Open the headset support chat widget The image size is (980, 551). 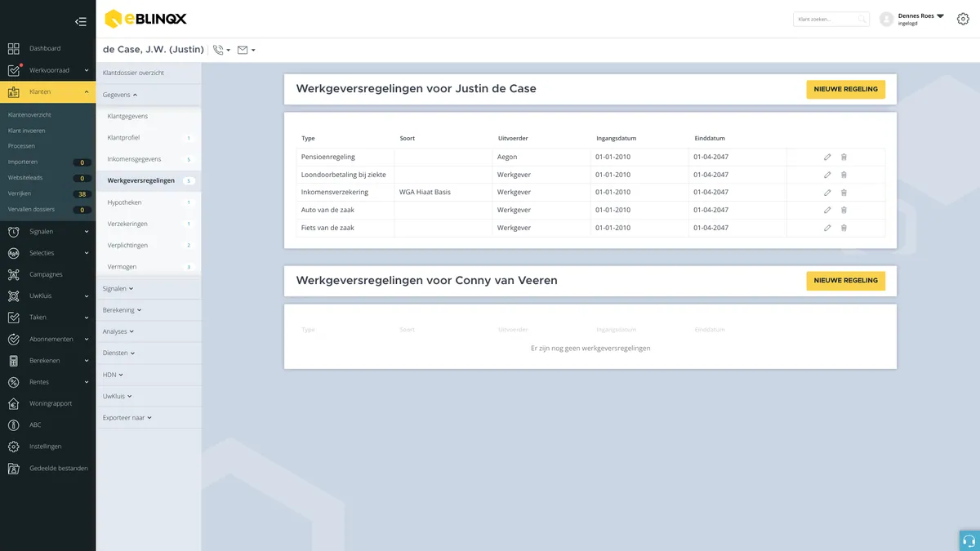pos(969,540)
